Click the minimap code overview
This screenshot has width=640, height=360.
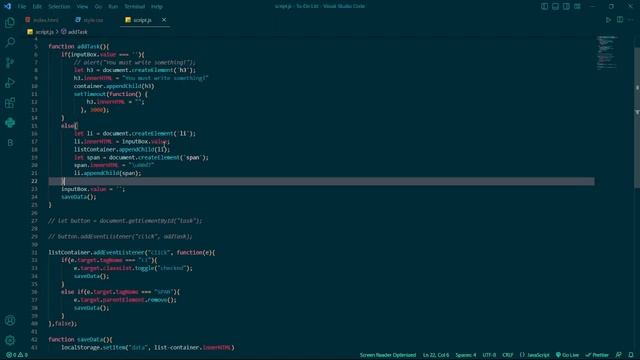[x=607, y=53]
